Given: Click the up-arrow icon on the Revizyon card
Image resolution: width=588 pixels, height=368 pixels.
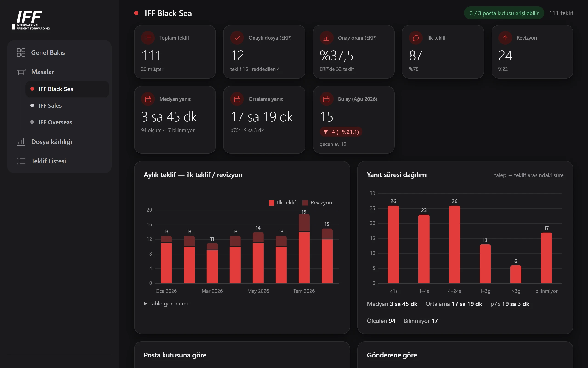Looking at the screenshot, I should coord(505,38).
